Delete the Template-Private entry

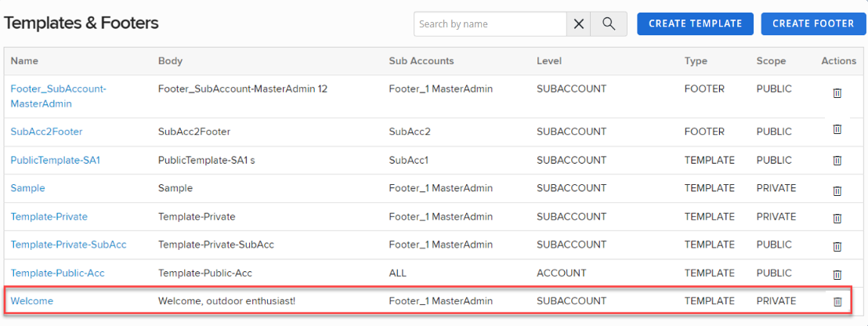(x=837, y=218)
